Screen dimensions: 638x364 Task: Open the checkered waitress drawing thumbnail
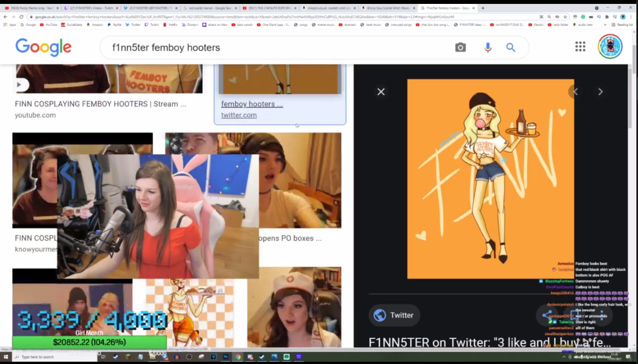189,313
